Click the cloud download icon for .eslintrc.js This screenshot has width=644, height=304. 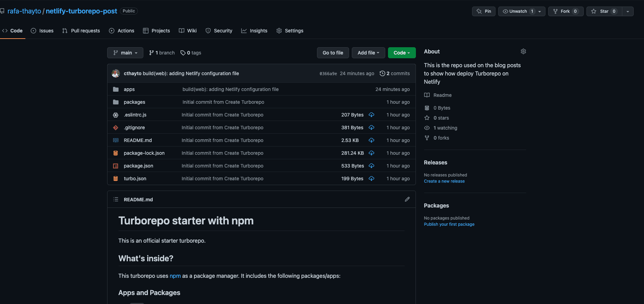coord(371,115)
